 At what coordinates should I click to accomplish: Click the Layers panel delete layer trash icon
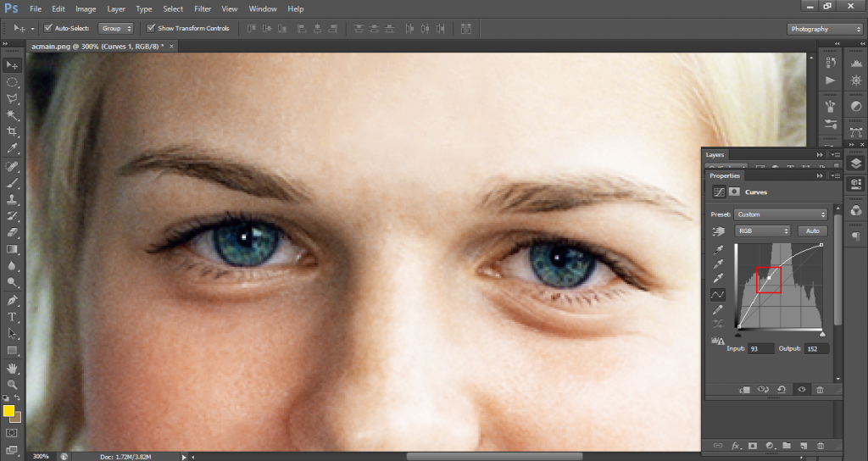click(821, 446)
